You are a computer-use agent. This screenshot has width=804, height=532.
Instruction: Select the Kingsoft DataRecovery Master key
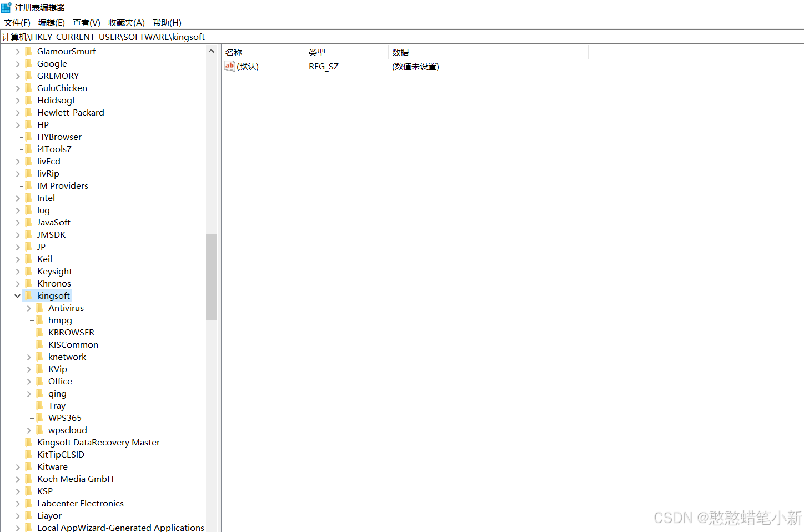coord(98,443)
